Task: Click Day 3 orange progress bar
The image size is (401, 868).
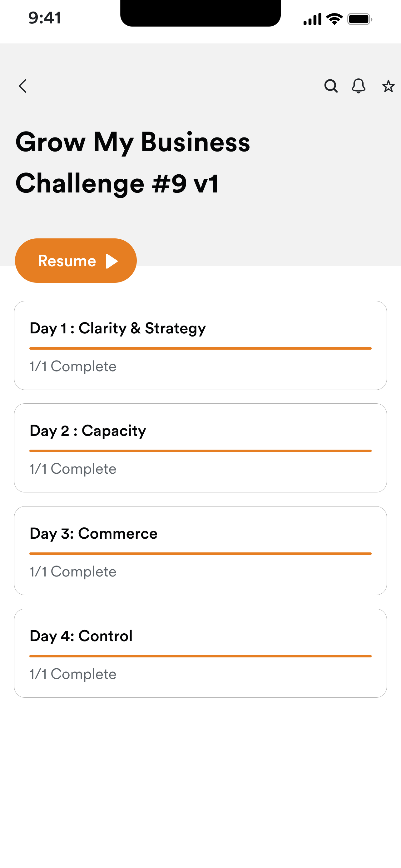Action: 200,554
